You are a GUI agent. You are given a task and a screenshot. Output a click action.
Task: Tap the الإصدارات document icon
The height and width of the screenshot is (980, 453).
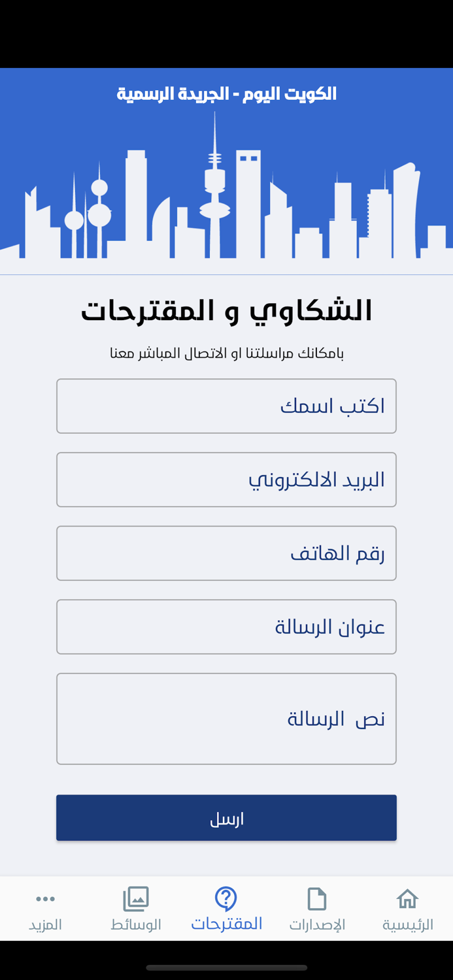(x=316, y=898)
